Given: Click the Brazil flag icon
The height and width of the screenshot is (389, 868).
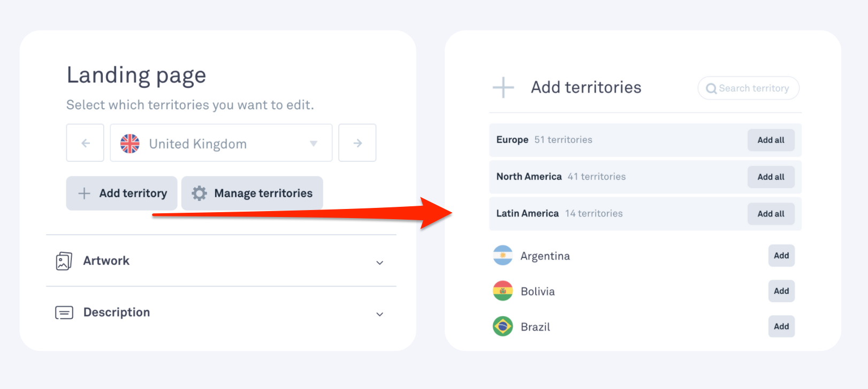Looking at the screenshot, I should (x=503, y=326).
